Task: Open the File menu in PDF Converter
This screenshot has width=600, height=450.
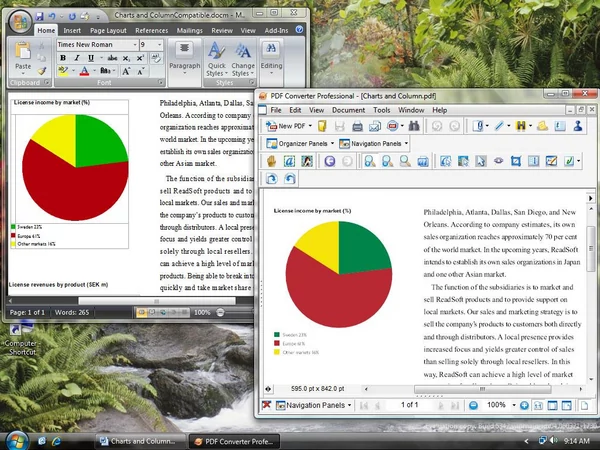Action: pyautogui.click(x=276, y=110)
